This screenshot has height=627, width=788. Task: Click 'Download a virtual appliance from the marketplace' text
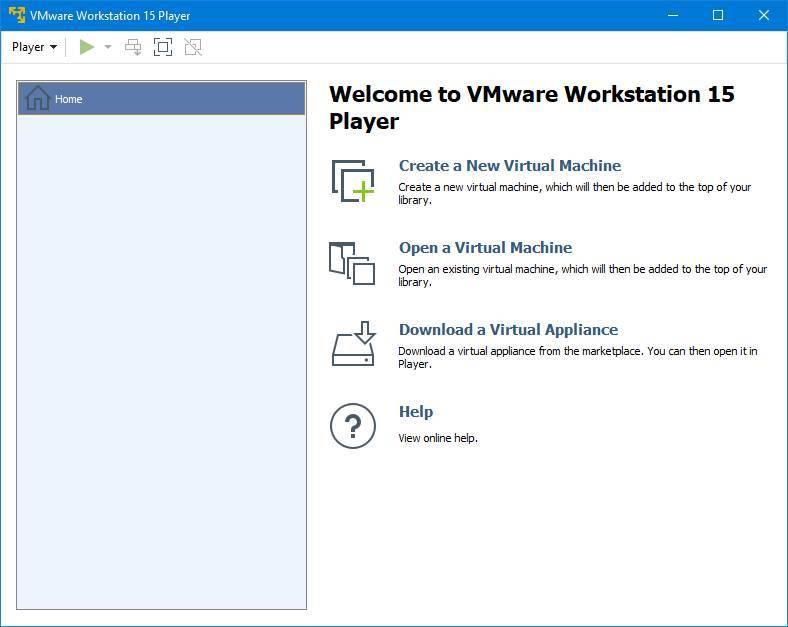pos(577,357)
